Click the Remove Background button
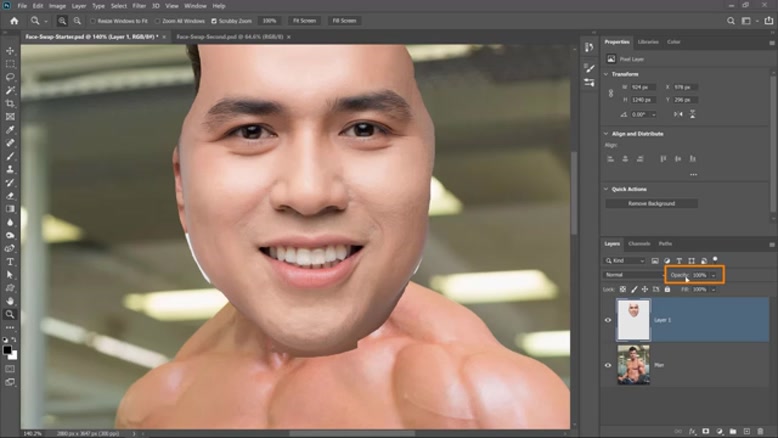The width and height of the screenshot is (778, 438). click(x=653, y=203)
